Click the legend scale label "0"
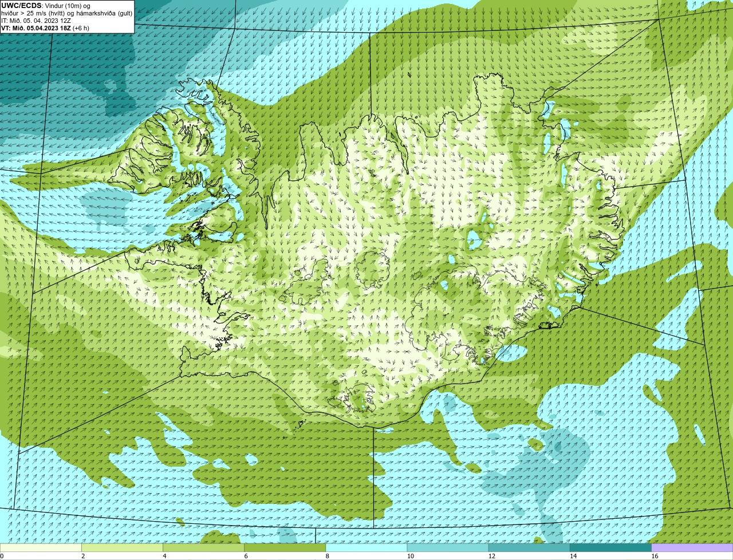 point(2,556)
